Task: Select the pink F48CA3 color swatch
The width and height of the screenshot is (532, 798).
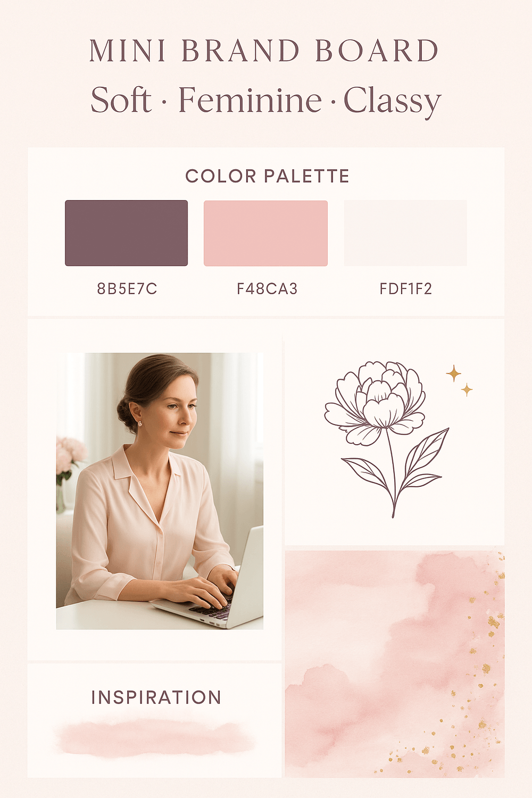Action: [265, 233]
